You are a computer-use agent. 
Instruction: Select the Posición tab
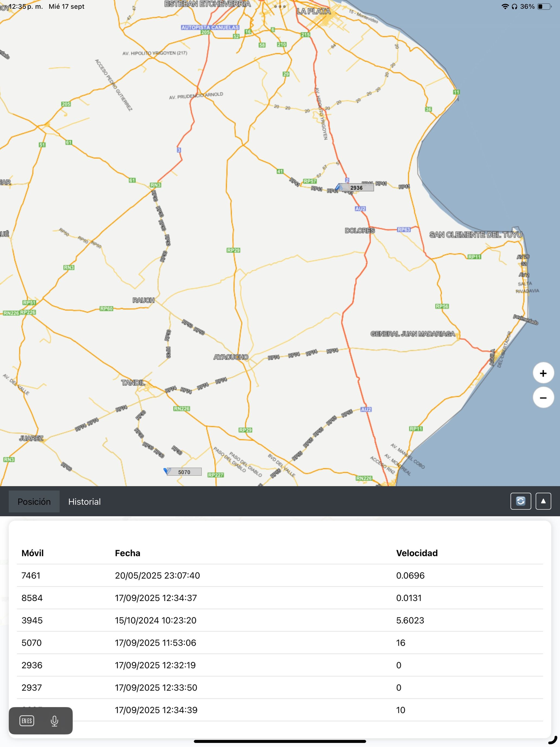pyautogui.click(x=34, y=502)
